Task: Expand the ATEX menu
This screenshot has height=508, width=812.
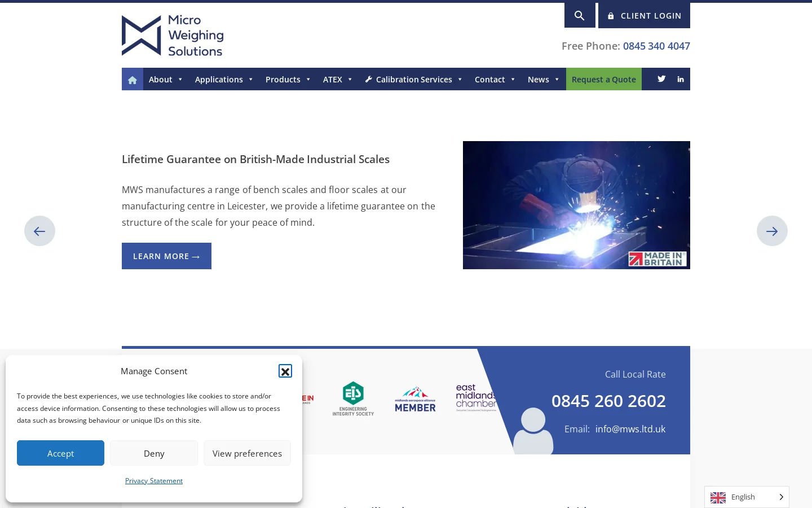Action: point(338,80)
